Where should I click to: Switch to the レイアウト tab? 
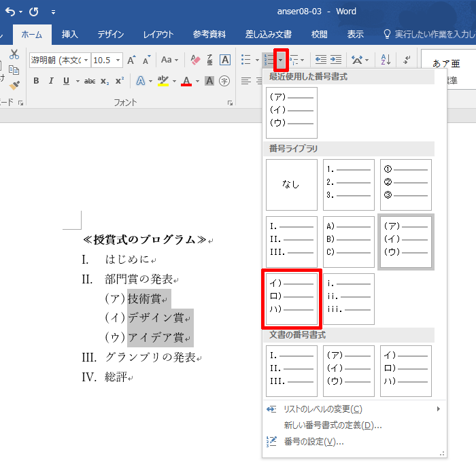pos(158,34)
